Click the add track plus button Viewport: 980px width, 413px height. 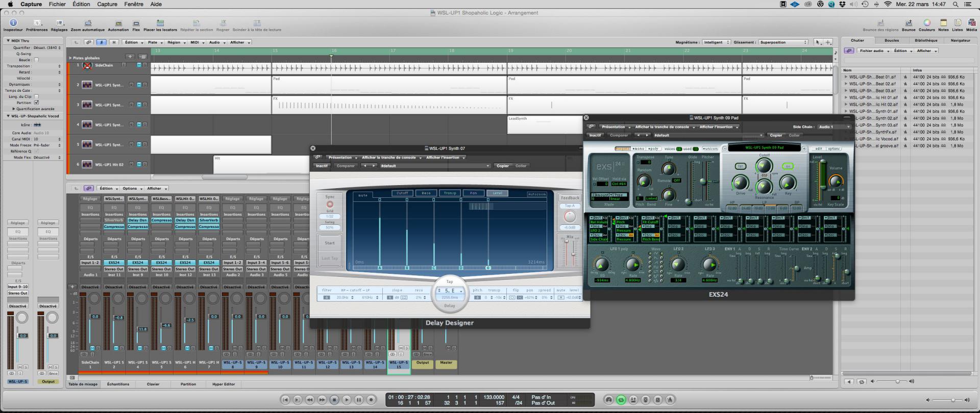[x=130, y=57]
